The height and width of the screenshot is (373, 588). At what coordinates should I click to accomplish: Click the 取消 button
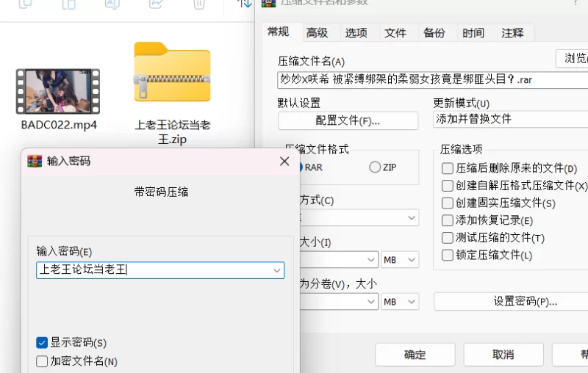(x=503, y=354)
